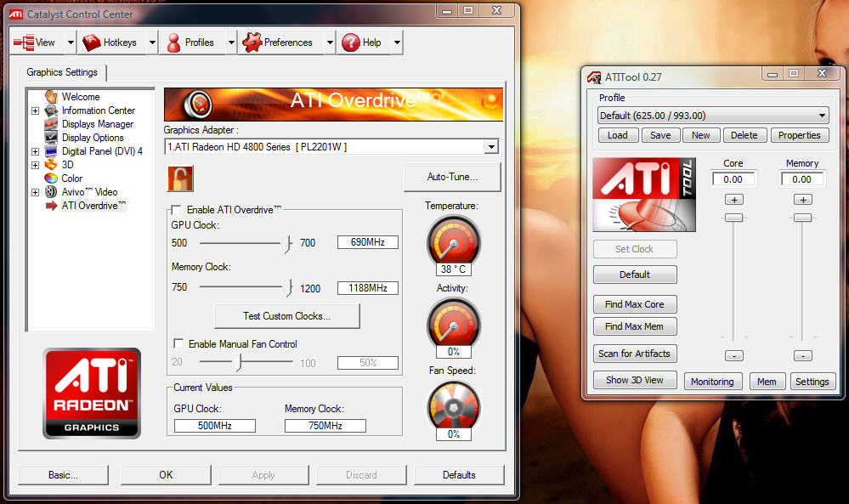Click the ATI Overdrive red arrow icon
The image size is (849, 504).
coord(52,206)
